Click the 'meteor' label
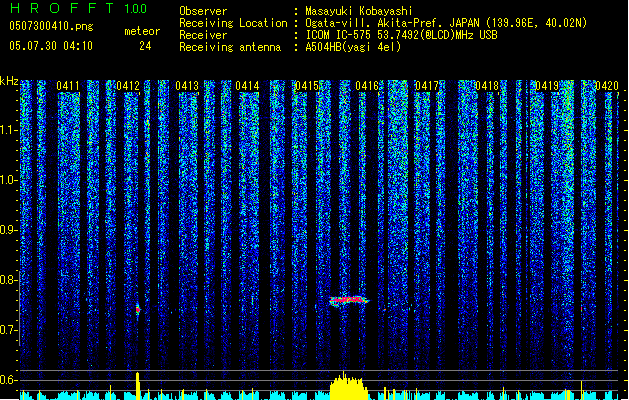629x400 pixels. pos(142,31)
